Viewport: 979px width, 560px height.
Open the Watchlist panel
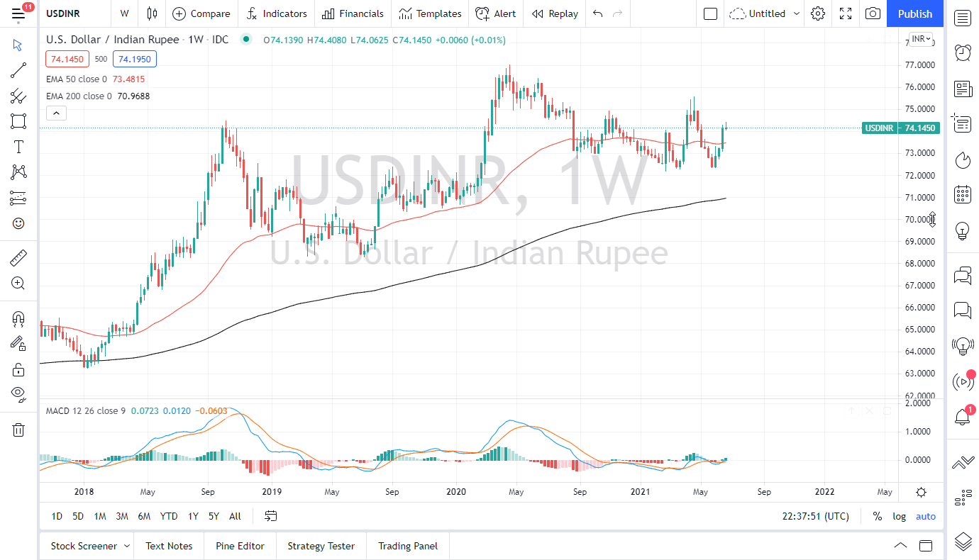tap(963, 18)
